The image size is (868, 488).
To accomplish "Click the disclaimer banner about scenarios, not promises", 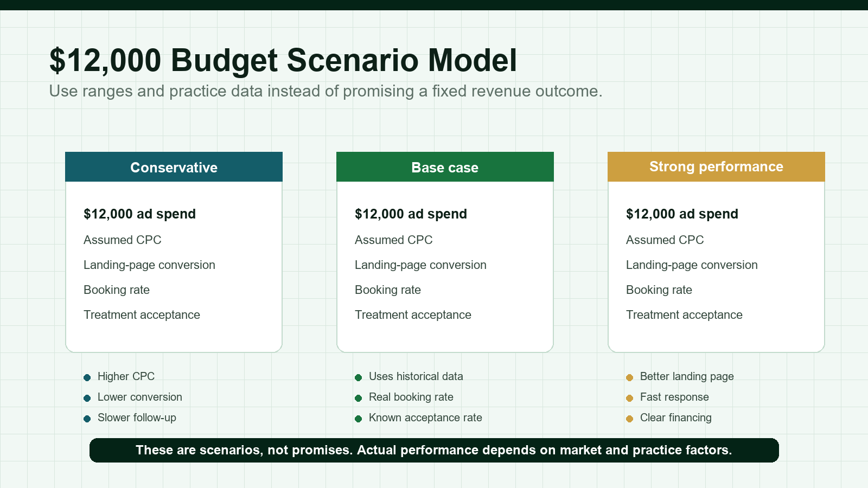I will click(x=434, y=450).
